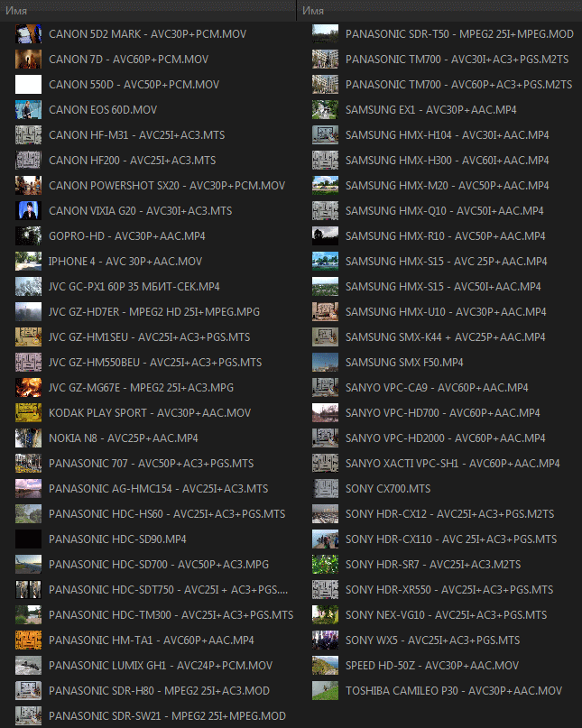Click orange PANASONIC HM-TA1 thumbnail

(28, 640)
